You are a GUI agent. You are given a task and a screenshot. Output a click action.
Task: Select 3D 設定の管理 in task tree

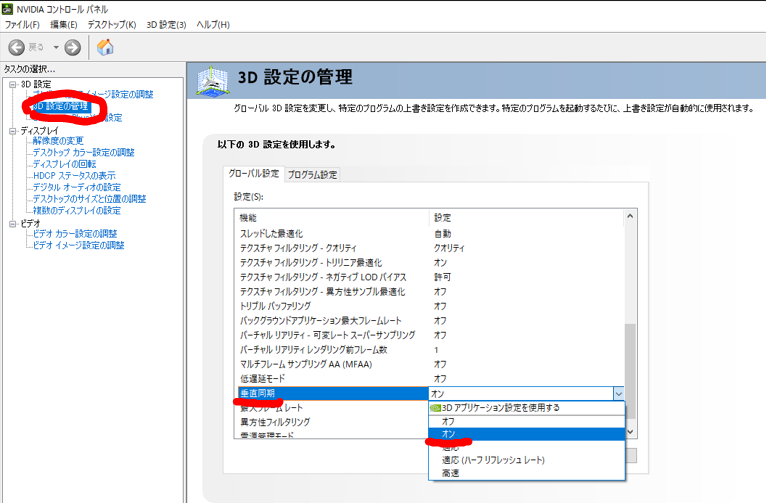click(61, 106)
